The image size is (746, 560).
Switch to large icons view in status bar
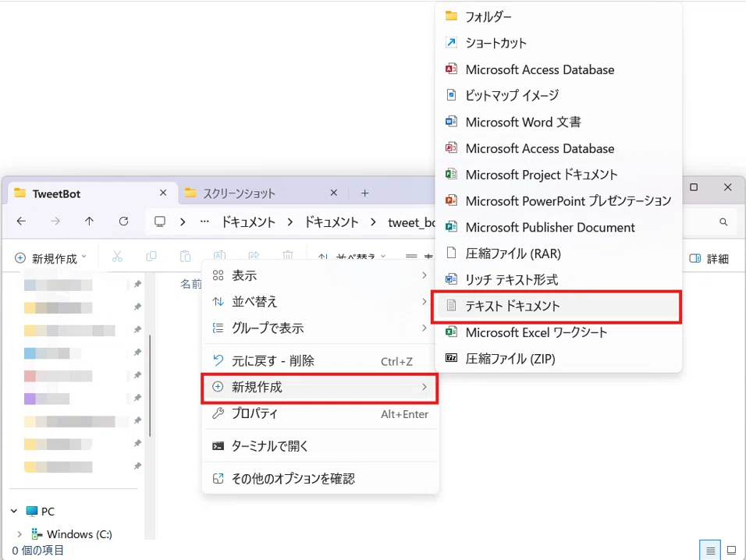tap(732, 551)
